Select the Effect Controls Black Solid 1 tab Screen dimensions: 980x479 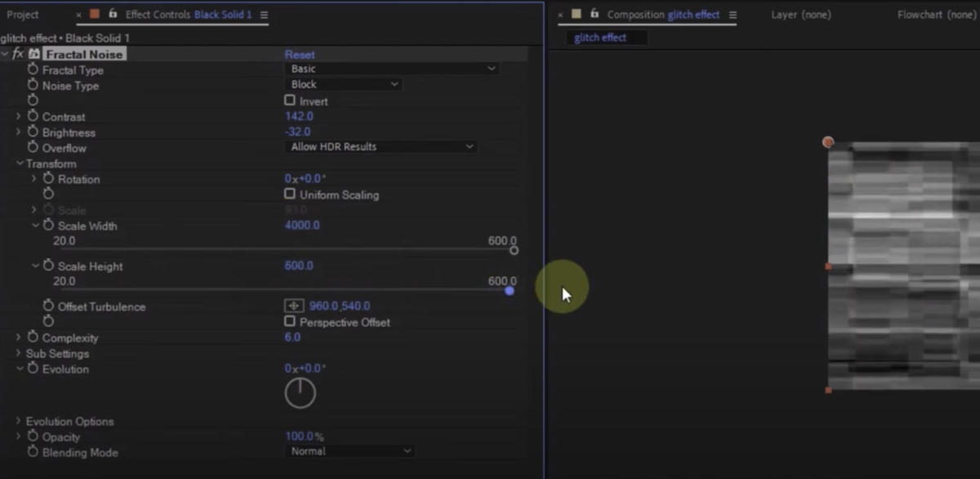pos(189,15)
